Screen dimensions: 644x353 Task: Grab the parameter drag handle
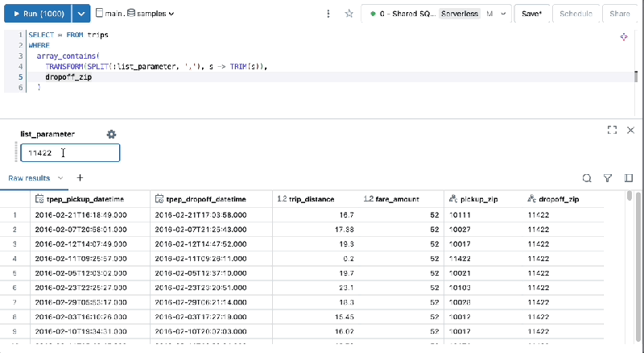(x=16, y=152)
